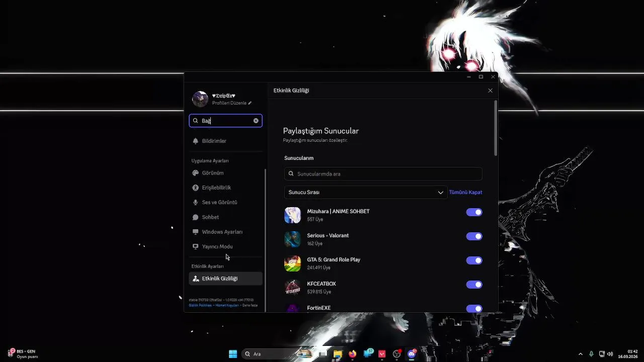Open the Sunucu Sırası sort dropdown
644x362 pixels.
point(365,193)
